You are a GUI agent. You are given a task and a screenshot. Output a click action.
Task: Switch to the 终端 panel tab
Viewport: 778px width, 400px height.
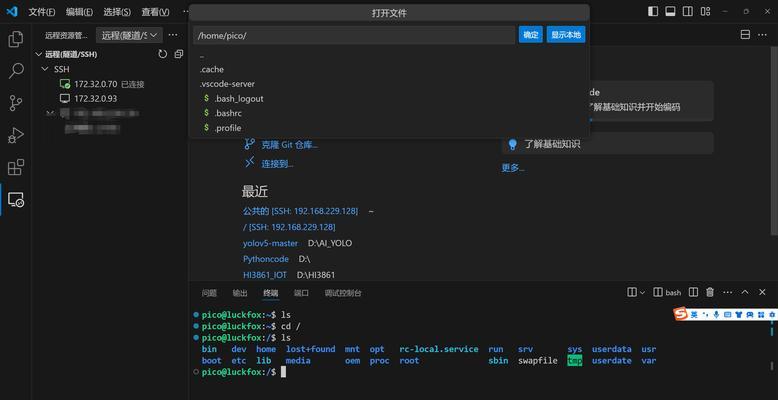point(270,293)
